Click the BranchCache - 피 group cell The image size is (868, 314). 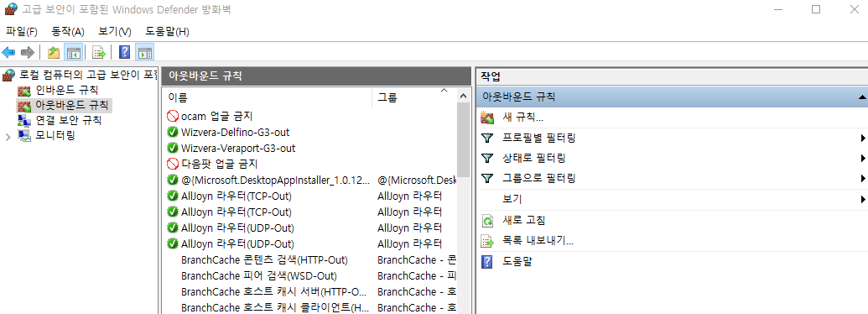tap(416, 275)
